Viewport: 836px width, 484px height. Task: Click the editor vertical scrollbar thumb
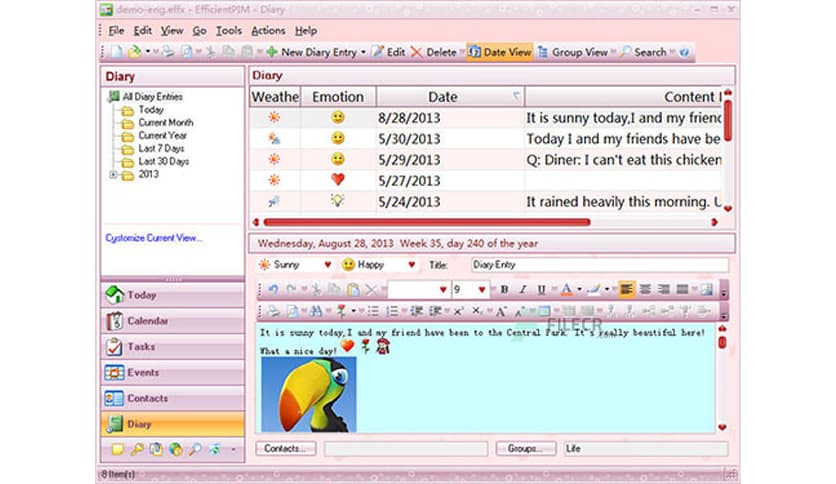[722, 342]
